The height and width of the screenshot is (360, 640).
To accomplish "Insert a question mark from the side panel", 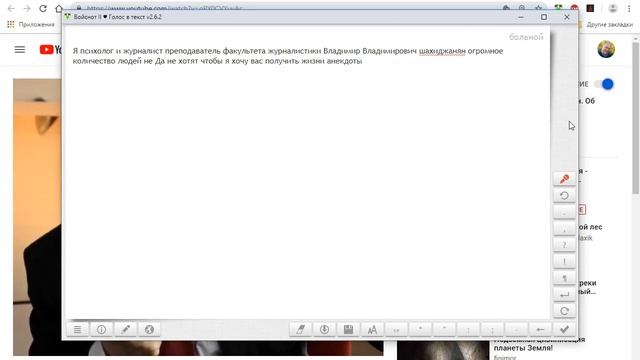I will tap(564, 245).
